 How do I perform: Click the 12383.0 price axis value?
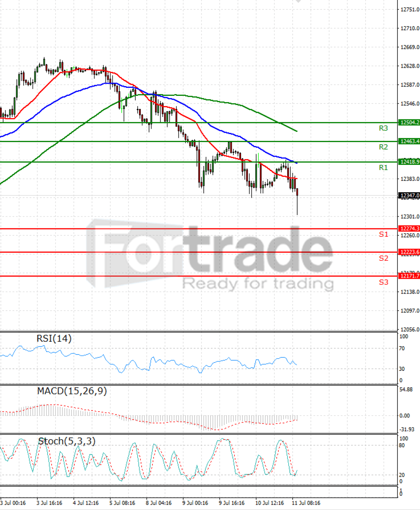[x=410, y=179]
